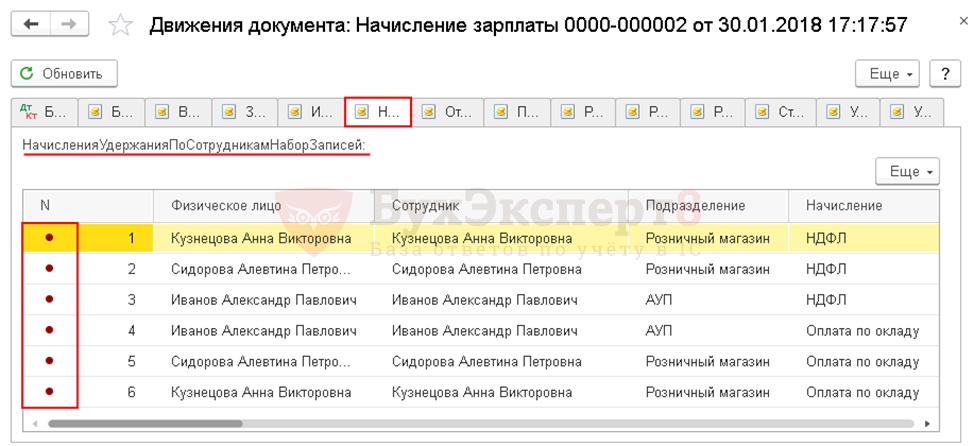Add document to favorites with star icon

(120, 25)
